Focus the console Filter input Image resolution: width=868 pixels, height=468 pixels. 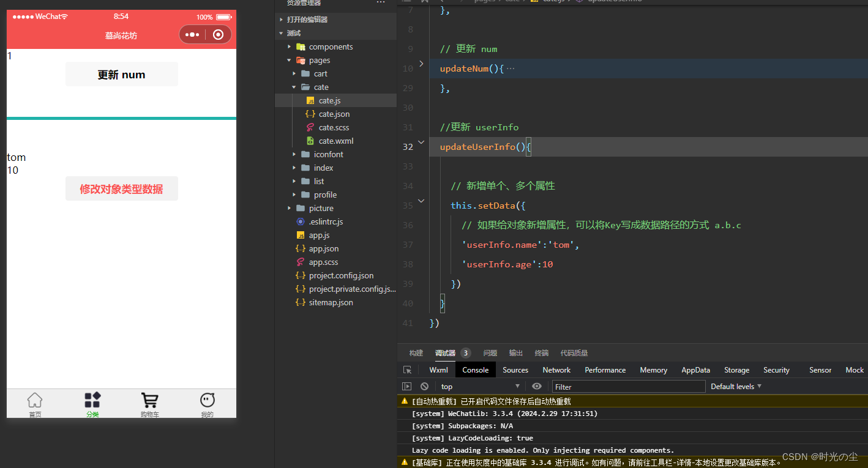pyautogui.click(x=629, y=387)
